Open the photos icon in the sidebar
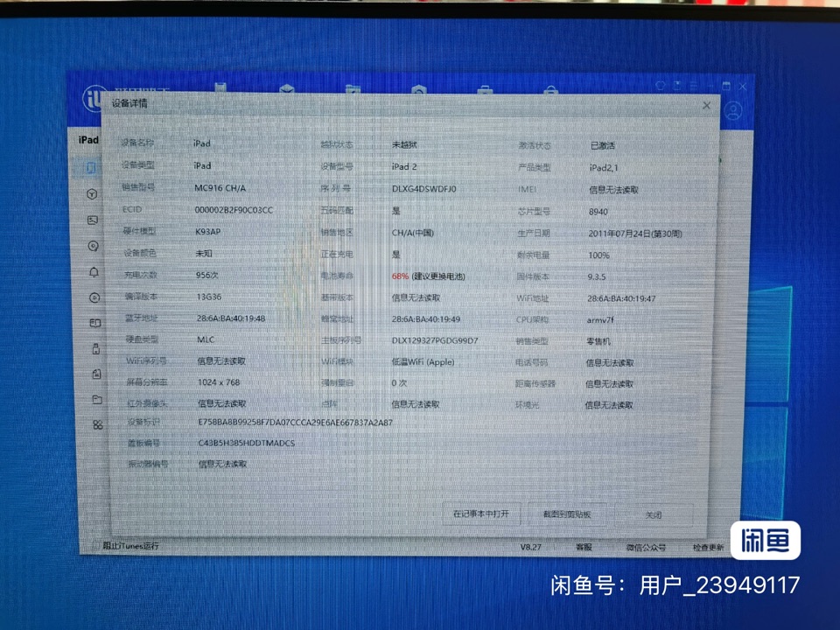Viewport: 840px width, 630px height. (93, 220)
